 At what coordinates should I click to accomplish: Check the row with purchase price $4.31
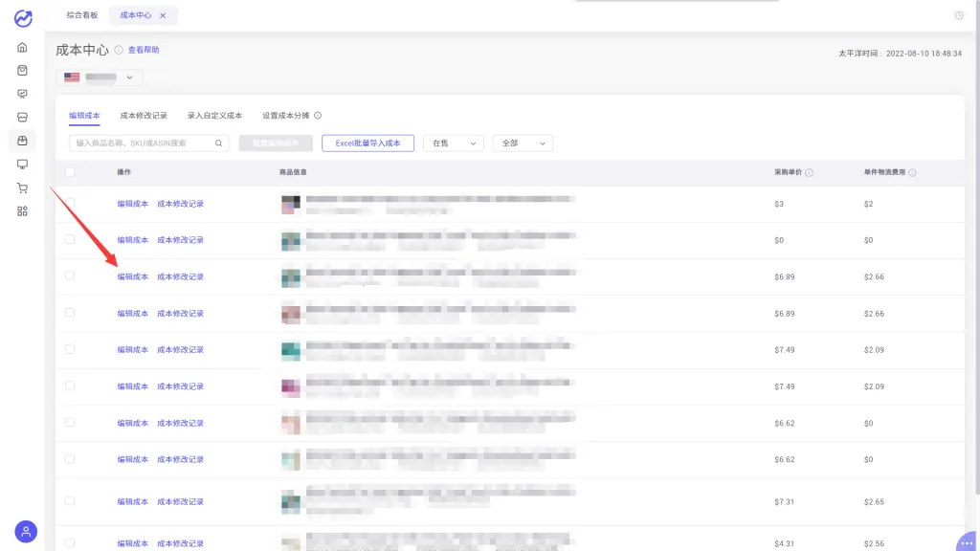click(70, 543)
